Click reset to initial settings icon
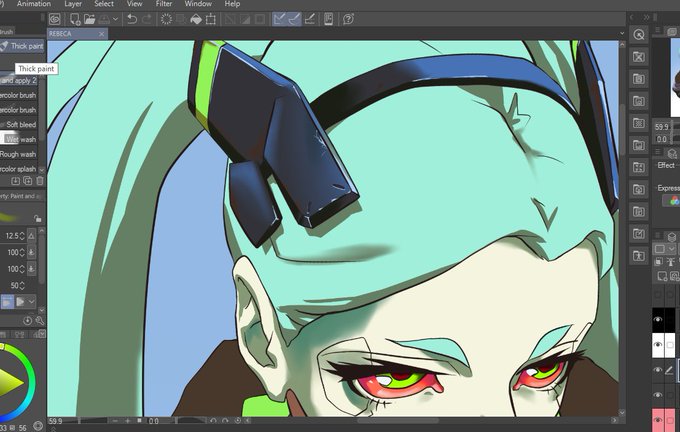The height and width of the screenshot is (432, 680). 27,321
